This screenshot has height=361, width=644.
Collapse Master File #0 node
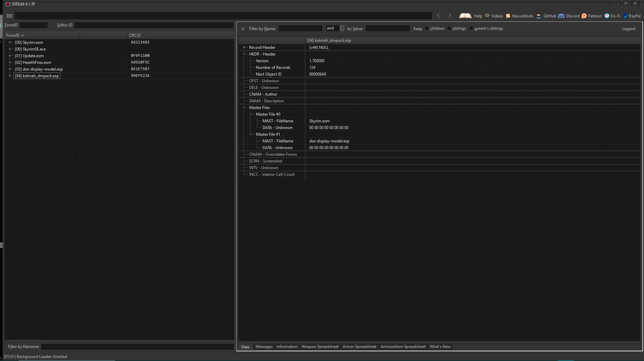point(251,114)
